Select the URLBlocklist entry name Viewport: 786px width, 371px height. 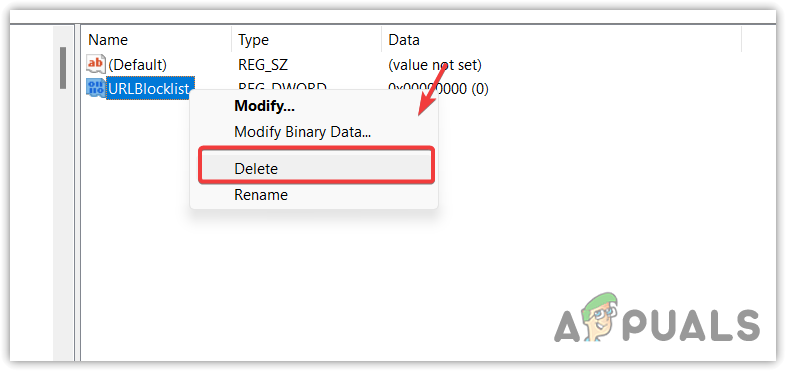149,89
